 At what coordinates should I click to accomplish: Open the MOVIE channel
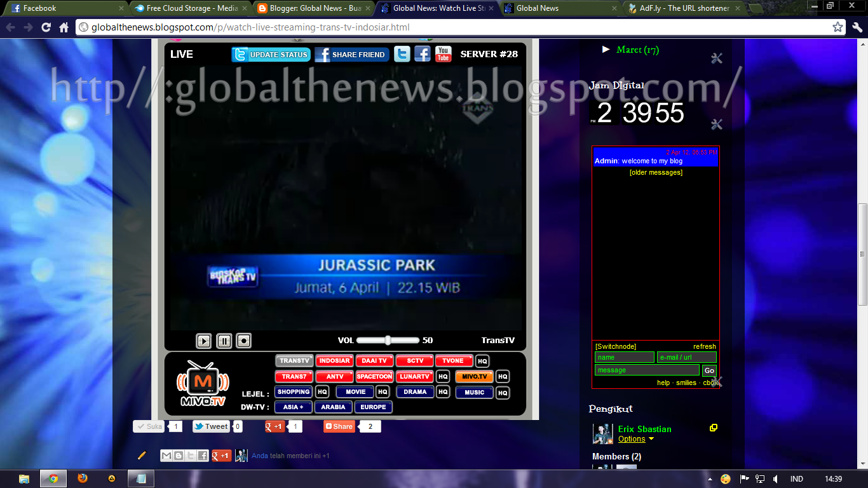pyautogui.click(x=355, y=392)
